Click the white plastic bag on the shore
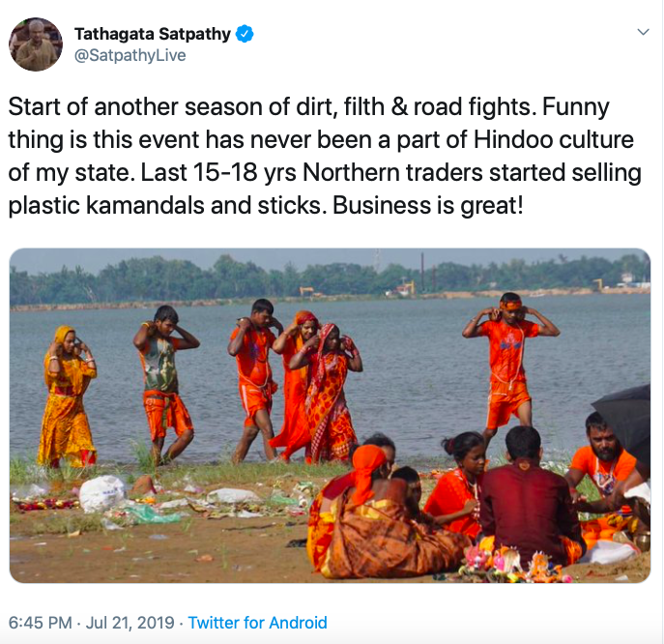 pyautogui.click(x=101, y=493)
